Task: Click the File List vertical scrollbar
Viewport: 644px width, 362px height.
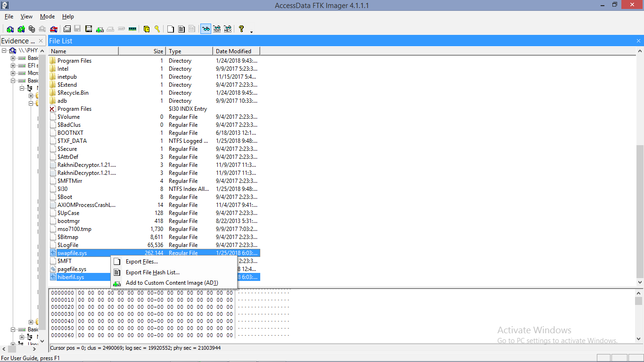Action: (640, 166)
